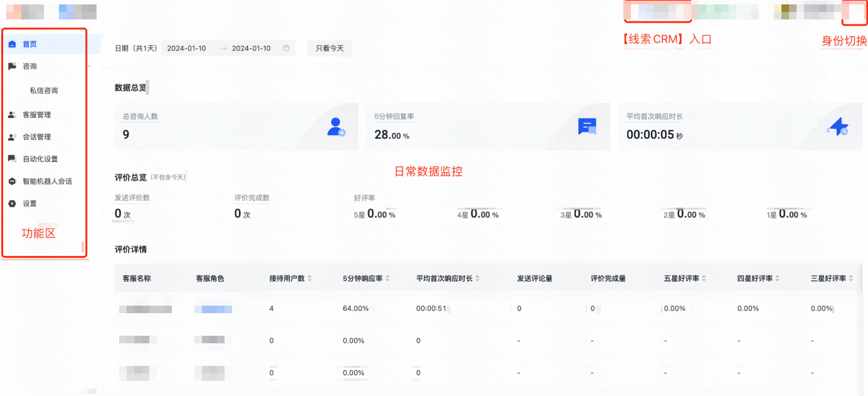The image size is (868, 396).
Task: Click the blue person icon on the 总咨询人数 card
Action: (335, 126)
